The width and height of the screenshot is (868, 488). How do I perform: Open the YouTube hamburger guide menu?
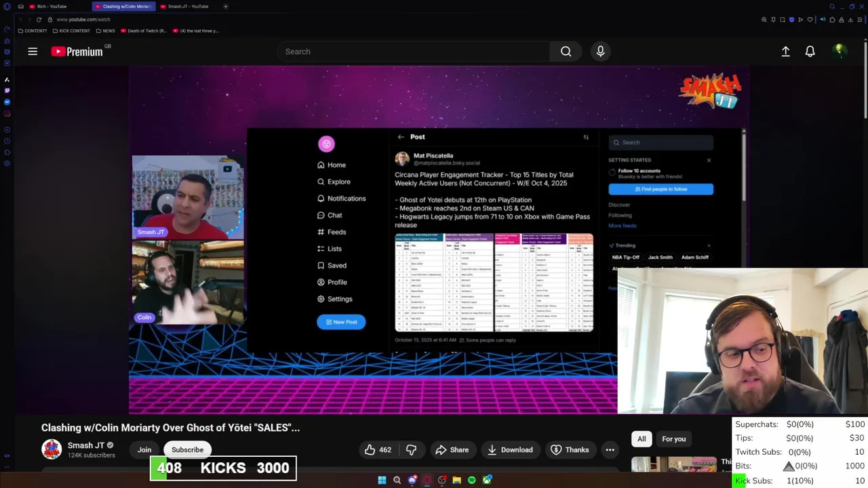coord(33,52)
